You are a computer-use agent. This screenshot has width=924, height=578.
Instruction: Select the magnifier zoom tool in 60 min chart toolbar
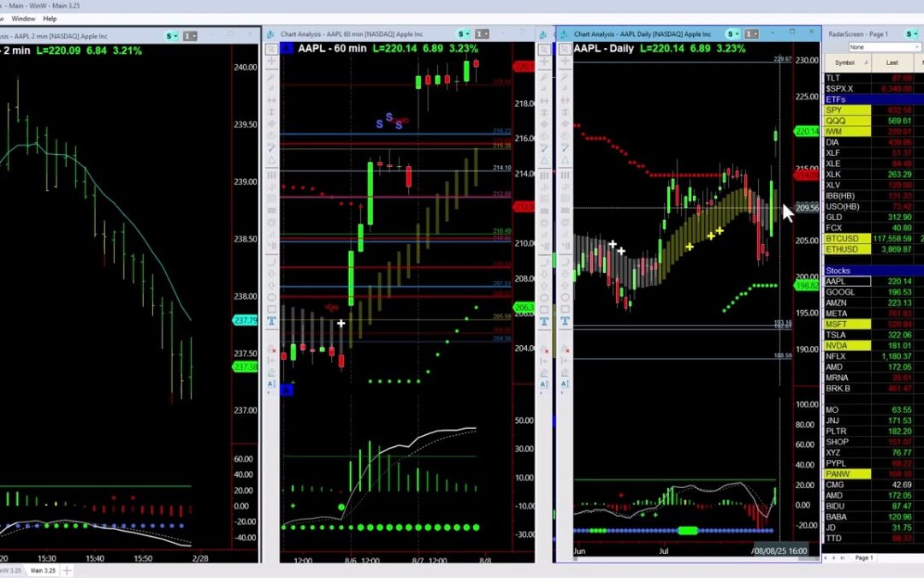tap(272, 49)
